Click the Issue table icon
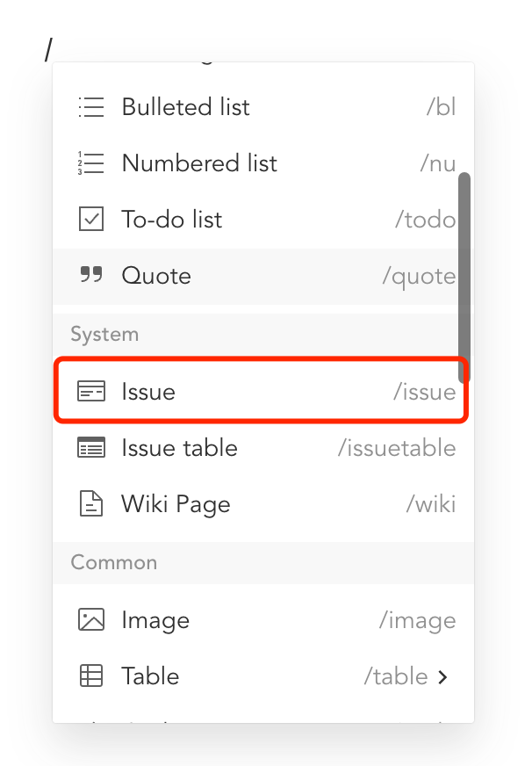532x766 pixels. click(91, 447)
